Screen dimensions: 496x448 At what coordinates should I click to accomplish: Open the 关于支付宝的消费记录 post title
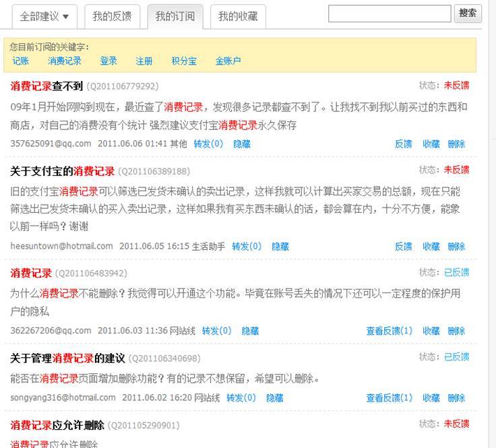tap(62, 171)
